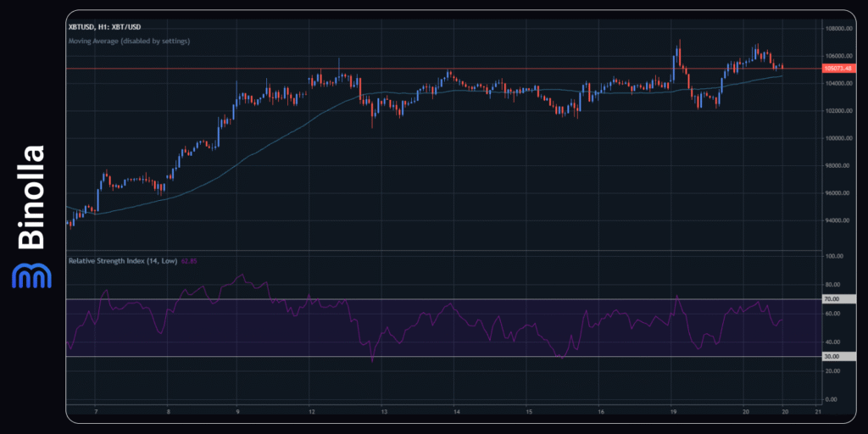This screenshot has width=868, height=434.
Task: Click the blue Binolla logo icon
Action: (x=31, y=275)
